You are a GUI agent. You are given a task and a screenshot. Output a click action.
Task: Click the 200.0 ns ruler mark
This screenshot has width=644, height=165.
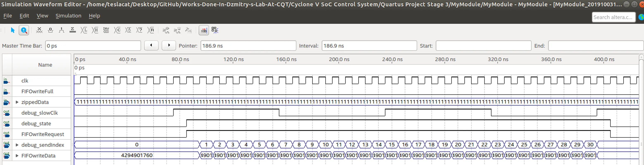(x=339, y=59)
